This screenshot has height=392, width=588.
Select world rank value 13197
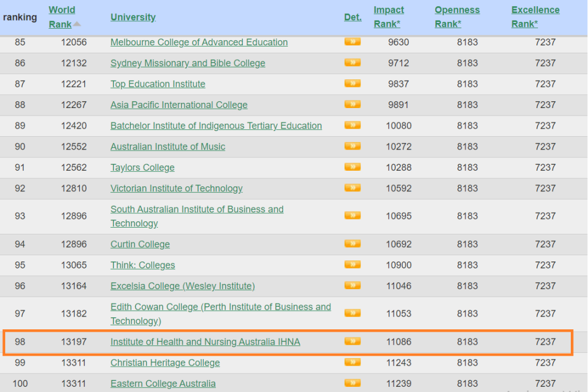73,342
